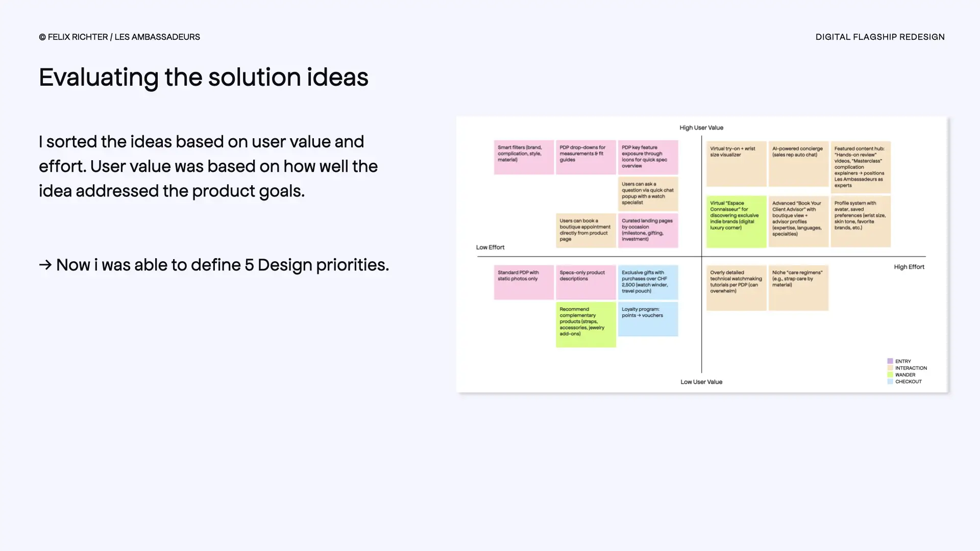This screenshot has width=980, height=551.
Task: Click the peach INTERACTION legend swatch
Action: point(890,368)
